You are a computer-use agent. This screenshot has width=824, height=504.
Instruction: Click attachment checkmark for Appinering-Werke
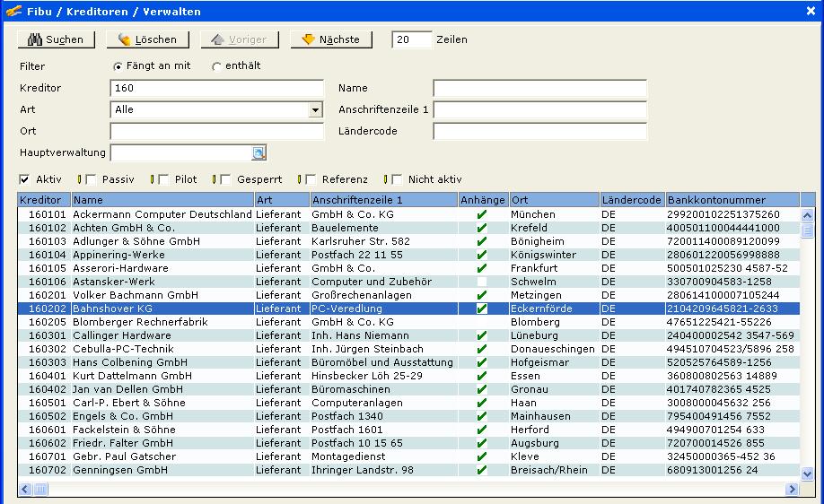coord(482,256)
